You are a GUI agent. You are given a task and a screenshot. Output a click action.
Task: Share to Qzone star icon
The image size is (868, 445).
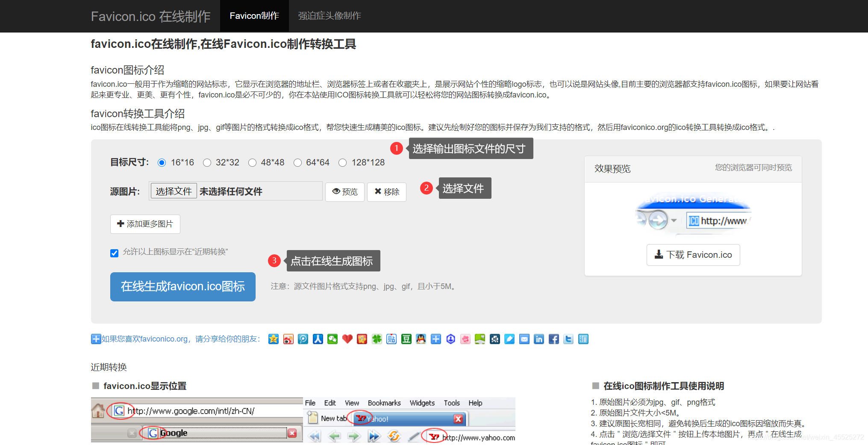pos(274,339)
